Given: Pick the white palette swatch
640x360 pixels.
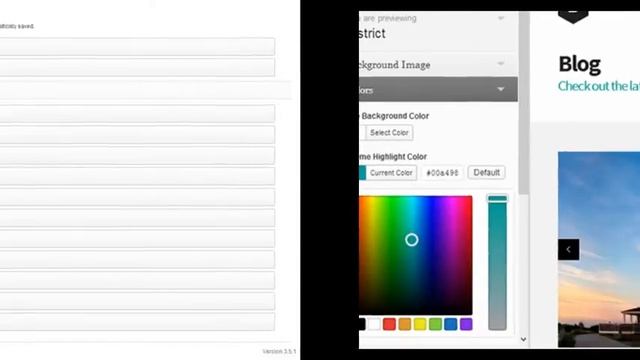Looking at the screenshot, I should pos(374,324).
